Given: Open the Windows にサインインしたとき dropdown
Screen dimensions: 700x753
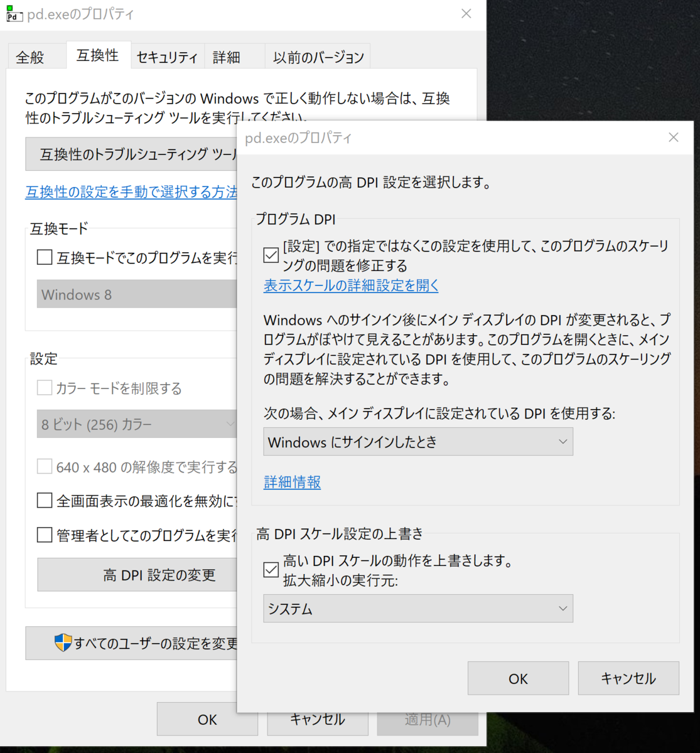Looking at the screenshot, I should point(418,442).
